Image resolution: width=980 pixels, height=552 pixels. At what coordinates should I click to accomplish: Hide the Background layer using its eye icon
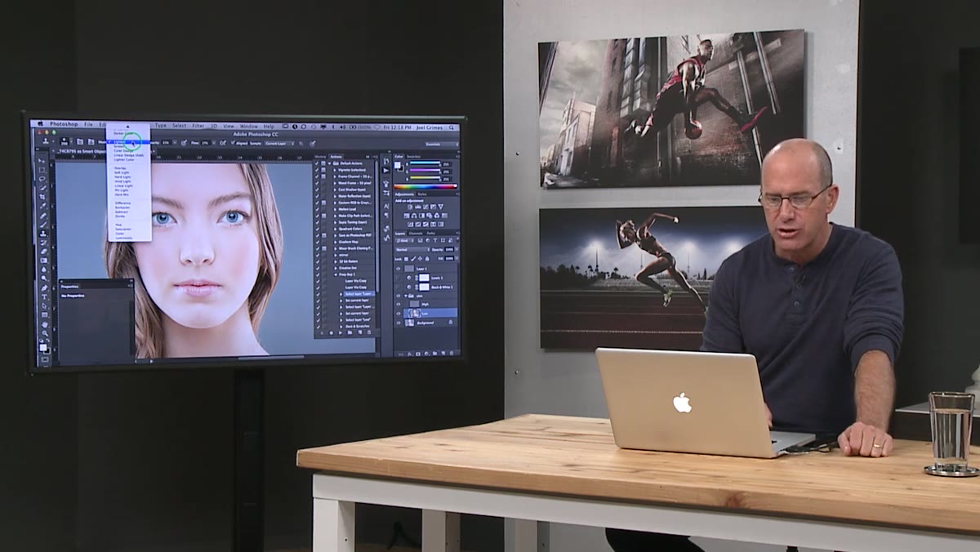[x=399, y=323]
